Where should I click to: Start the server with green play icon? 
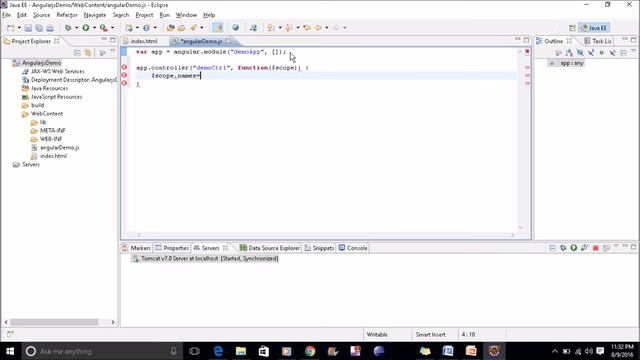[574, 248]
